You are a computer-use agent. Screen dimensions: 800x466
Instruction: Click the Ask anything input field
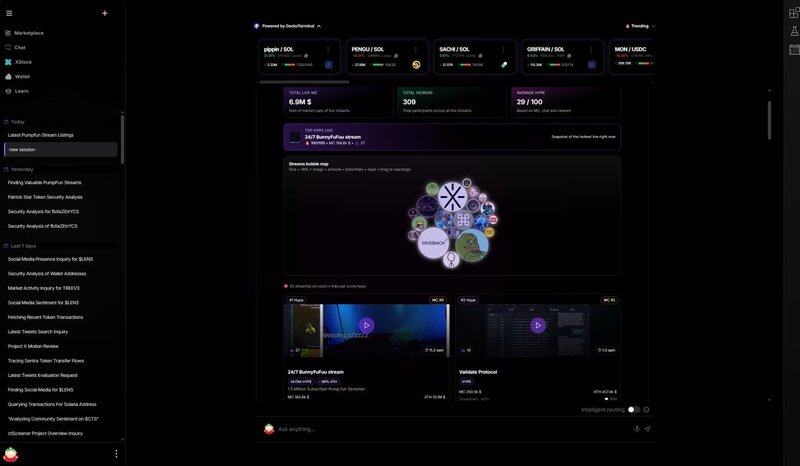click(x=450, y=429)
